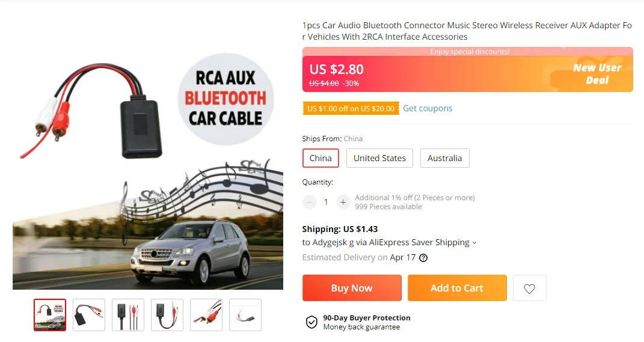Click the Add to Cart button
This screenshot has height=342, width=644.
click(457, 288)
